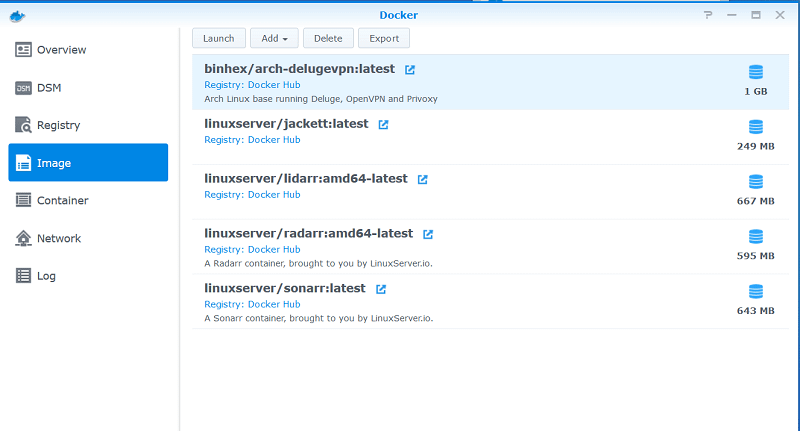The width and height of the screenshot is (800, 431).
Task: Select linuxserver/jackett:latest image name
Action: [x=286, y=124]
